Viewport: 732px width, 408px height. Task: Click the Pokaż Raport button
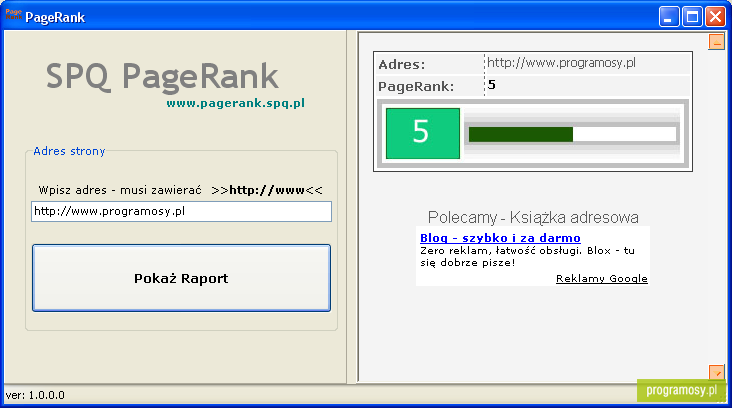[x=181, y=278]
